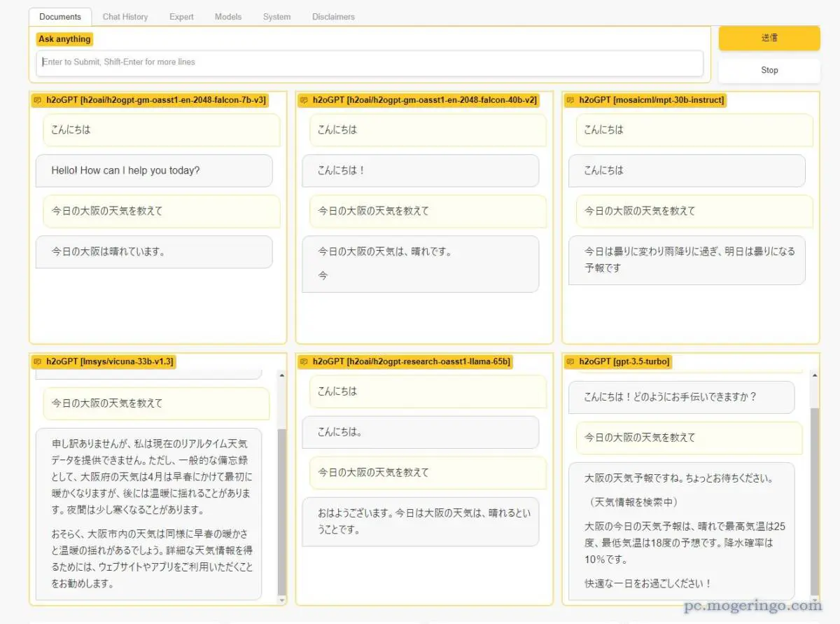This screenshot has height=624, width=840.
Task: Click chat icon of vicuna-33b-v1.3 panel
Action: [38, 362]
